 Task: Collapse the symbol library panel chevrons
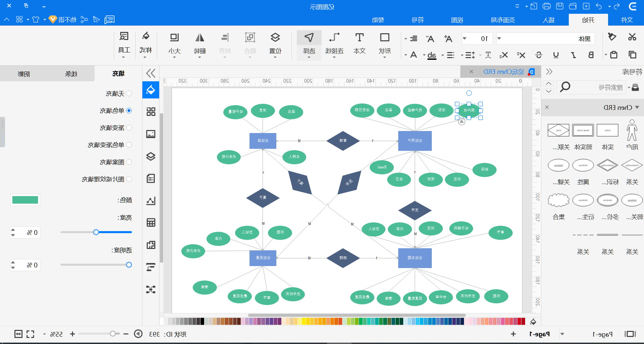point(549,72)
